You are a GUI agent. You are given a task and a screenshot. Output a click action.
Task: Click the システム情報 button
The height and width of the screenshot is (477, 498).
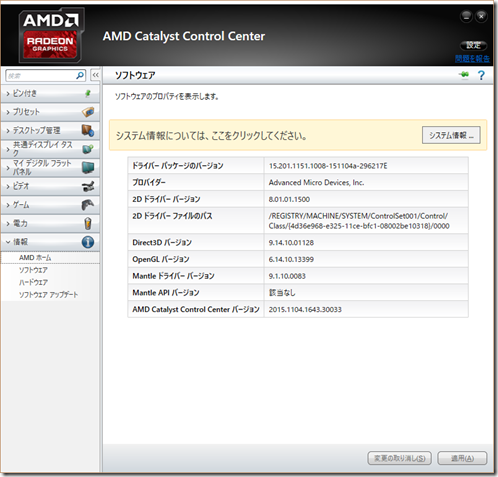pyautogui.click(x=451, y=135)
